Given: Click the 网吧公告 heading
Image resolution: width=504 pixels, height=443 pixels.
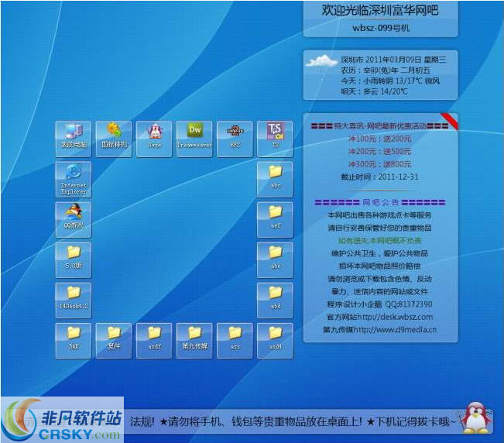Looking at the screenshot, I should pos(380,202).
